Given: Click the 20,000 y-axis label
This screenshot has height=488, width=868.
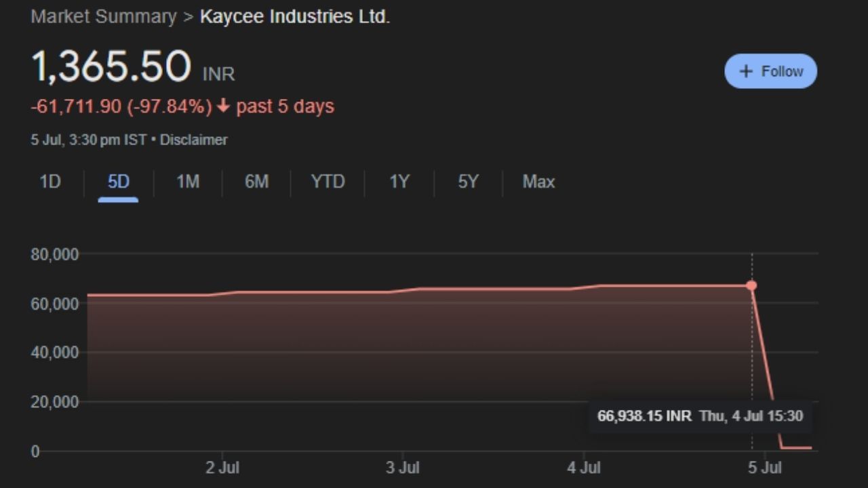Looking at the screenshot, I should (x=55, y=402).
